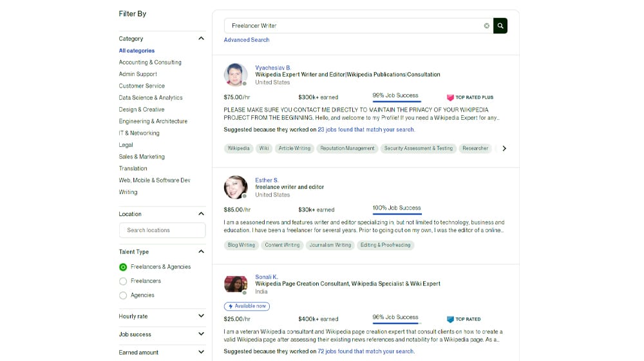Open Vyacheslav B. profile photo
Viewport: 644px width, 361px height.
click(235, 75)
